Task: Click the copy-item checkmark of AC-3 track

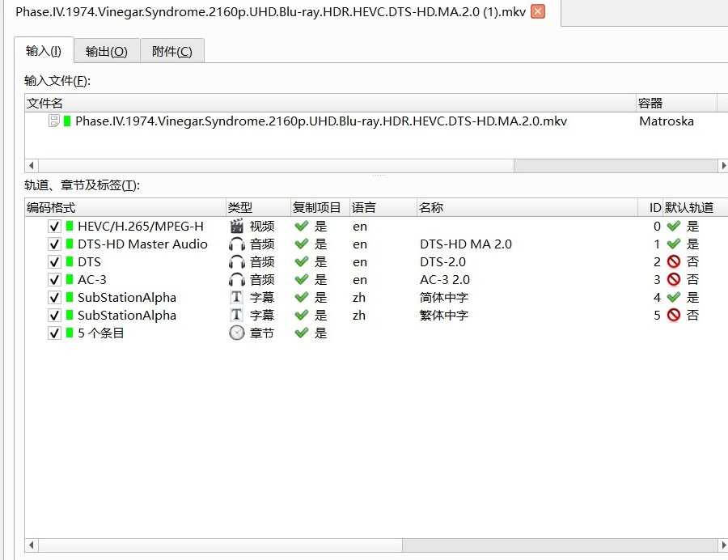Action: pyautogui.click(x=302, y=279)
